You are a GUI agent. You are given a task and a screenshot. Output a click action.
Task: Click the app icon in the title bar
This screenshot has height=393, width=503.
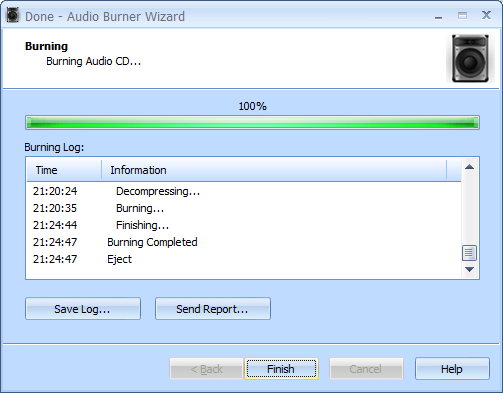pyautogui.click(x=13, y=16)
